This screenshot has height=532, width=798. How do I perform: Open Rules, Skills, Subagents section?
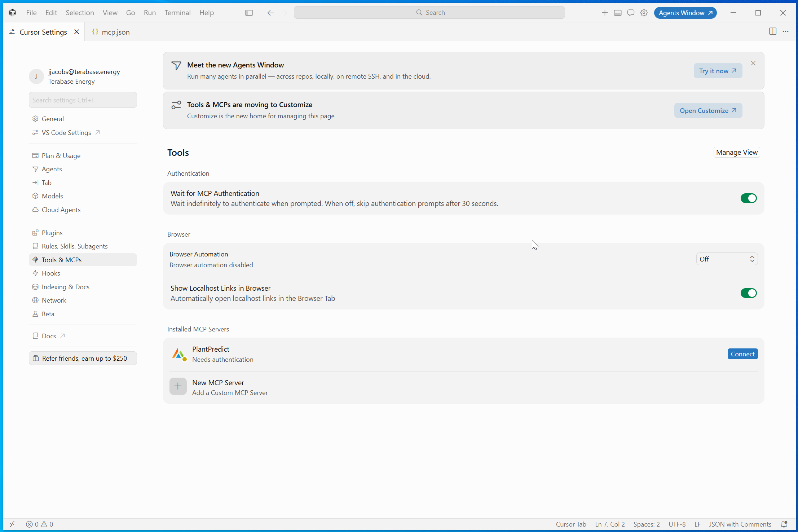pos(83,246)
